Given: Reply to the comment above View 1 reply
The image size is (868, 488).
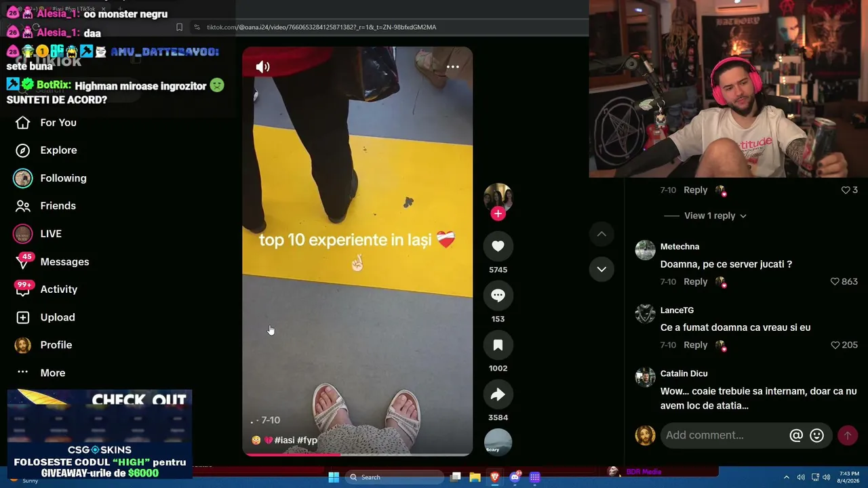Looking at the screenshot, I should coord(695,190).
